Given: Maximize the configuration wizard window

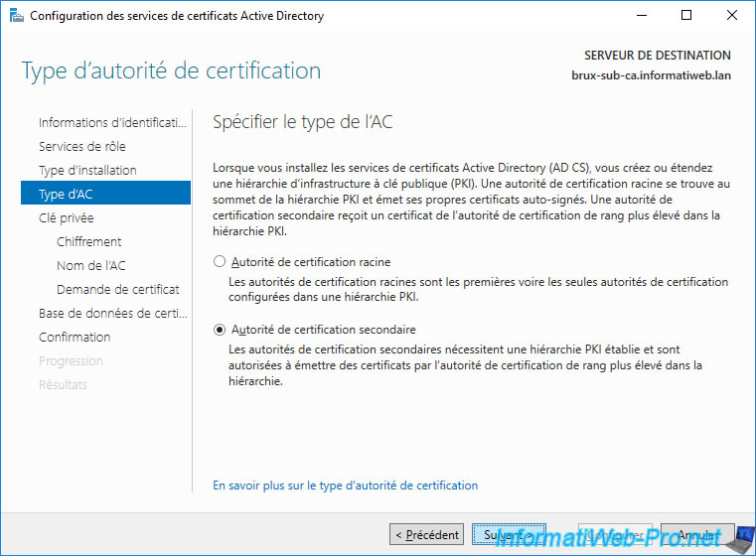Looking at the screenshot, I should (x=686, y=16).
